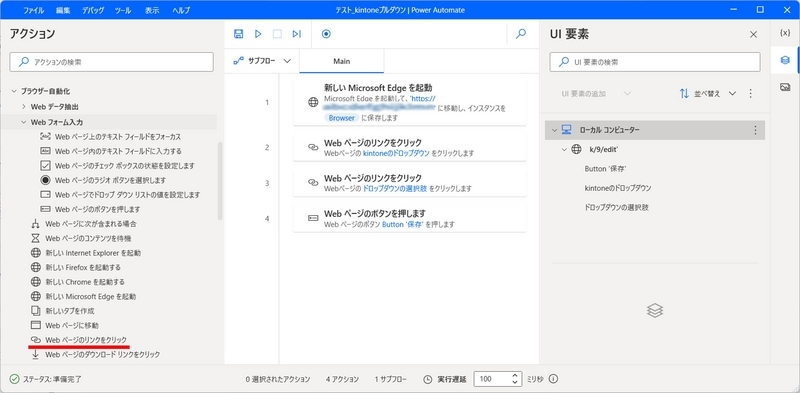Close the UI 要素 pane

pyautogui.click(x=753, y=34)
